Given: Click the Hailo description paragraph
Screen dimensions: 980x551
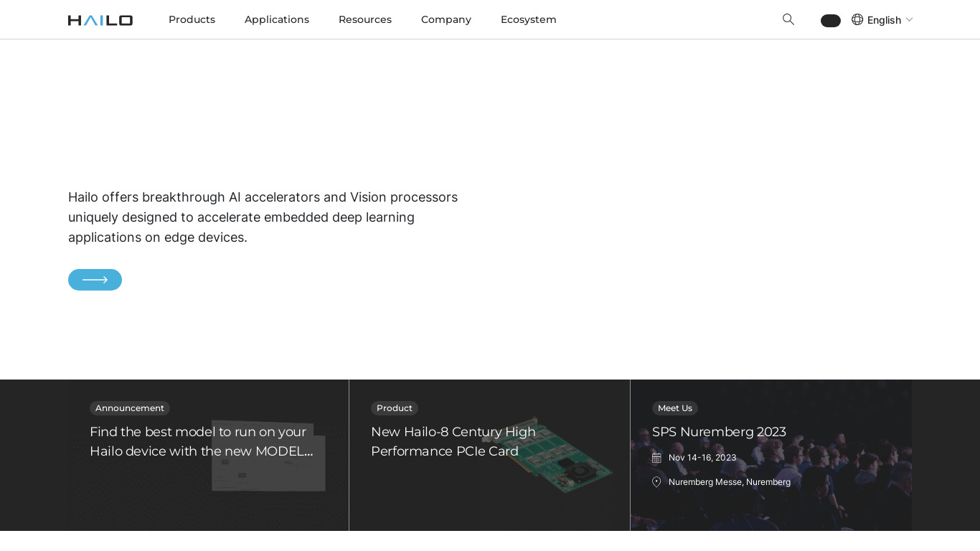Looking at the screenshot, I should (x=263, y=217).
